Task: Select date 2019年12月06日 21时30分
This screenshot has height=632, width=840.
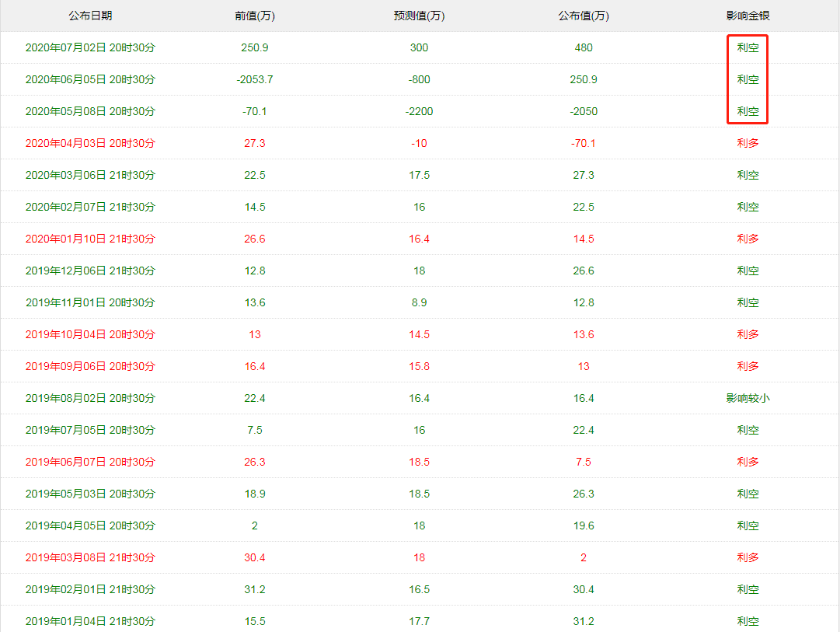Action: (x=90, y=271)
